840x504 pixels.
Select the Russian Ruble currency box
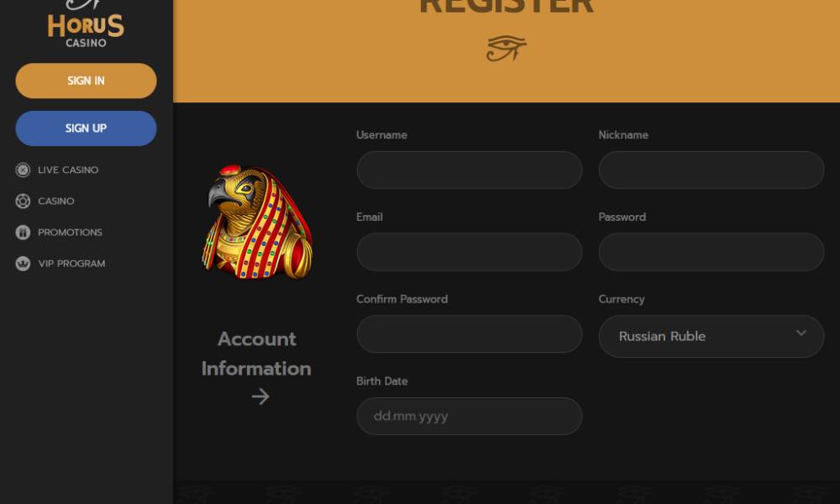pyautogui.click(x=711, y=336)
